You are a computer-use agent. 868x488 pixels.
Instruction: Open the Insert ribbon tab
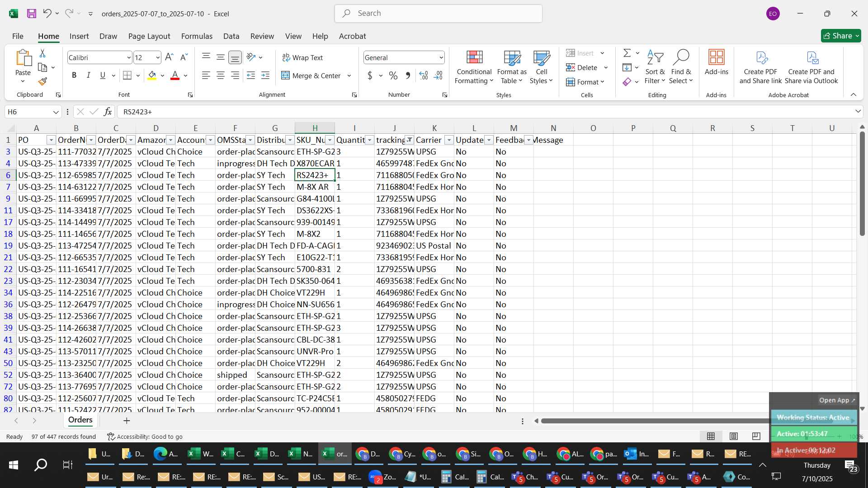tap(79, 36)
